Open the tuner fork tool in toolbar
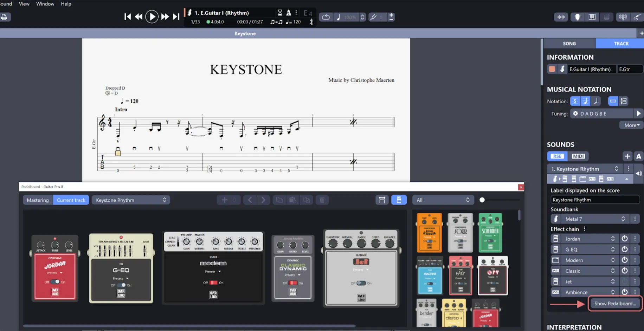Viewport: 644px width, 331px height. (x=373, y=17)
